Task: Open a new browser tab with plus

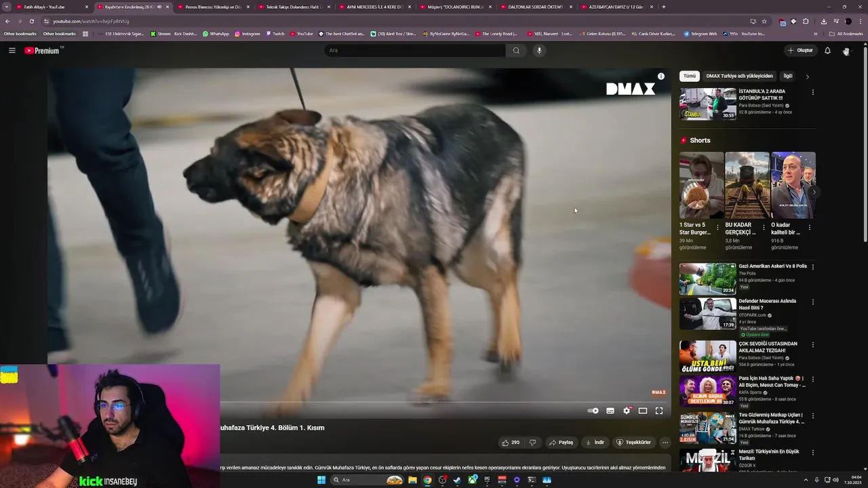Action: 663,7
